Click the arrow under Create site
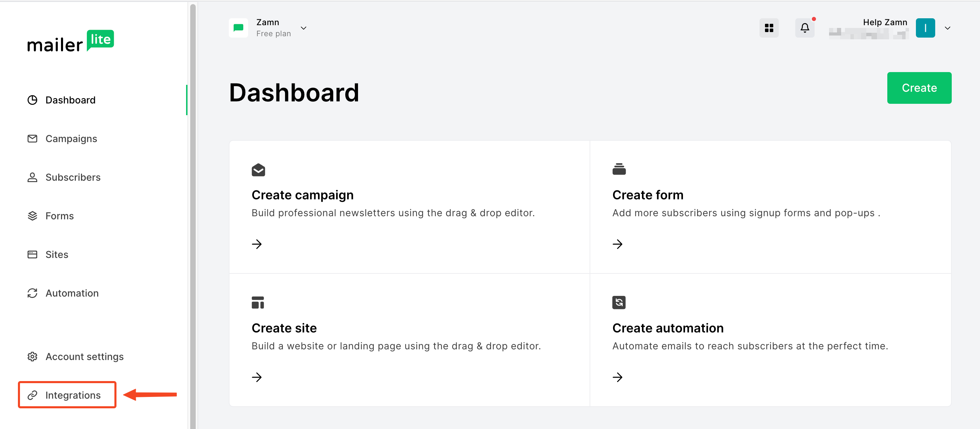Viewport: 980px width, 429px height. point(257,377)
